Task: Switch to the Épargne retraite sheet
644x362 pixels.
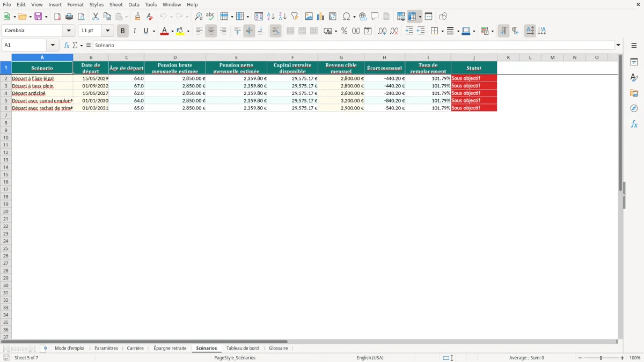Action: tap(170, 348)
